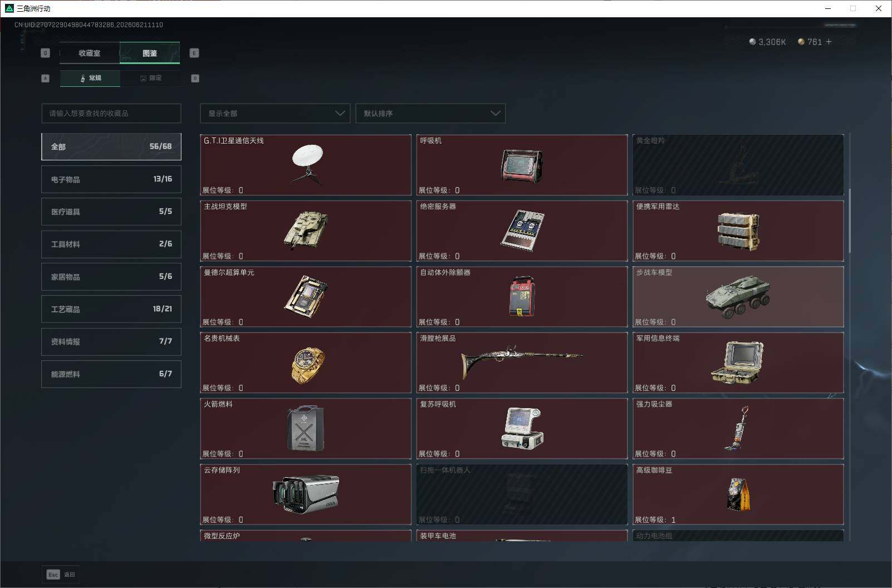Screen dimensions: 892x588
Task: Choose the 火箭燃料 fuel canister item
Action: 306,429
